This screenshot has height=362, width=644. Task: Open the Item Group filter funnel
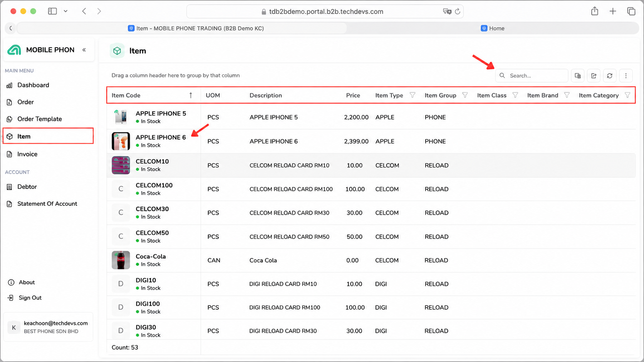[465, 95]
